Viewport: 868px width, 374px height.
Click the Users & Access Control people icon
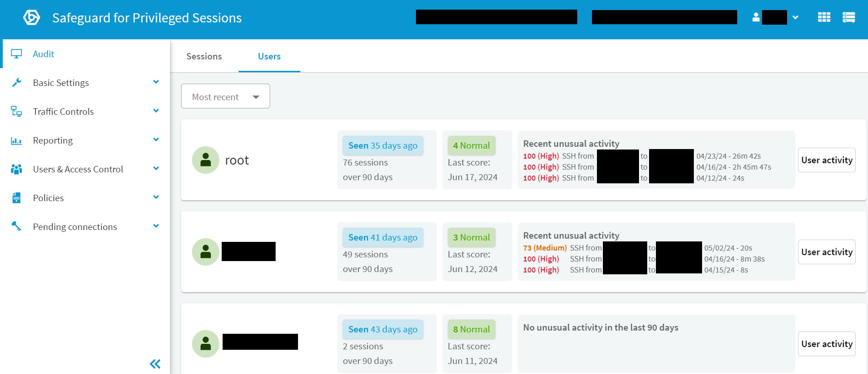click(16, 169)
